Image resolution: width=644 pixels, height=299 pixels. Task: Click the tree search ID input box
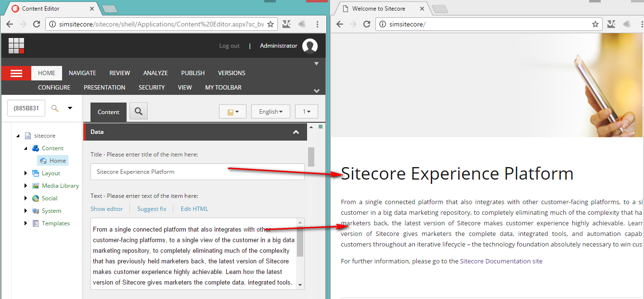click(26, 108)
